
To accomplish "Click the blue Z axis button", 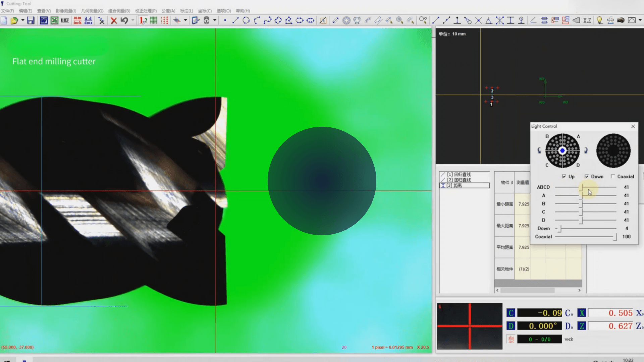I will [x=582, y=326].
